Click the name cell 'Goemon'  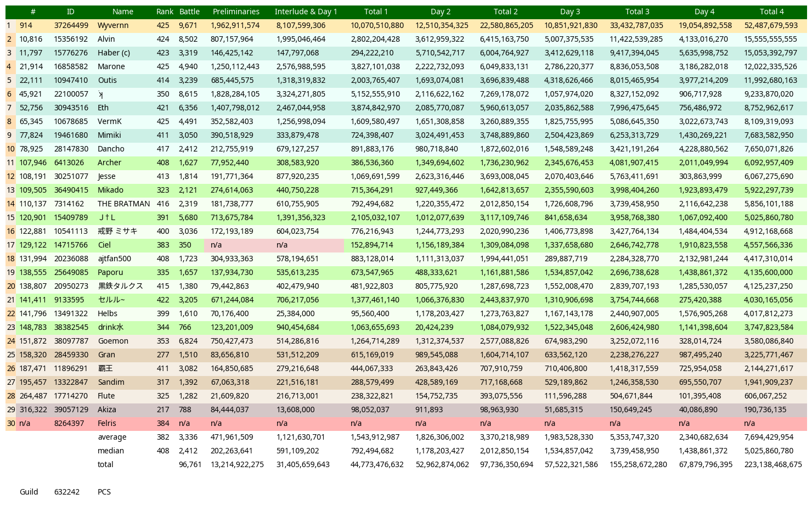tap(113, 341)
